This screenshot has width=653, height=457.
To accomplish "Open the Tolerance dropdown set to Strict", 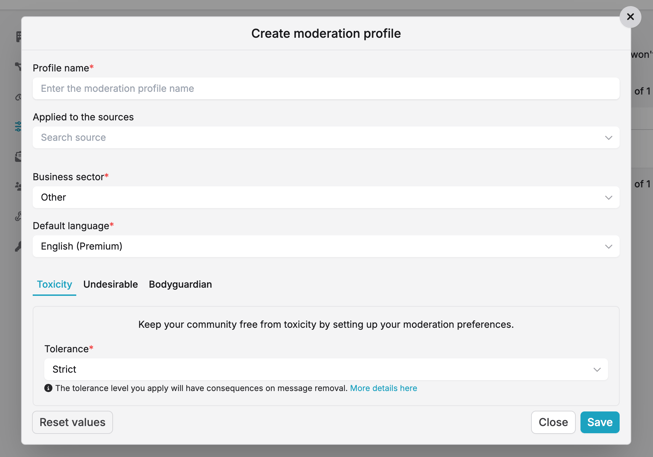I will pyautogui.click(x=325, y=369).
